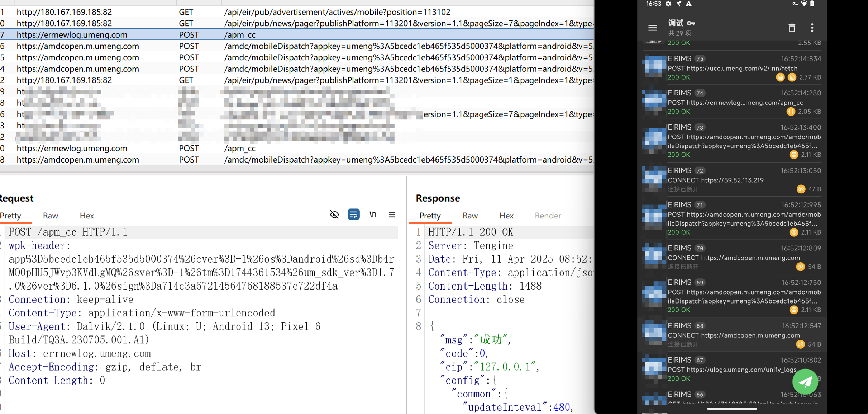Screen dimensions: 868x414
Task: Click the trash icon to clear captures
Action: [x=792, y=28]
